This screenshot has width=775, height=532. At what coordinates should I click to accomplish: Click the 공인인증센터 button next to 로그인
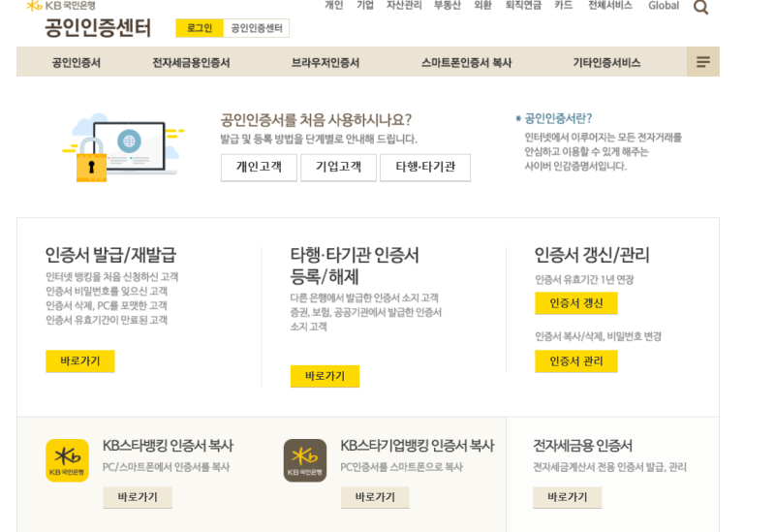coord(257,28)
